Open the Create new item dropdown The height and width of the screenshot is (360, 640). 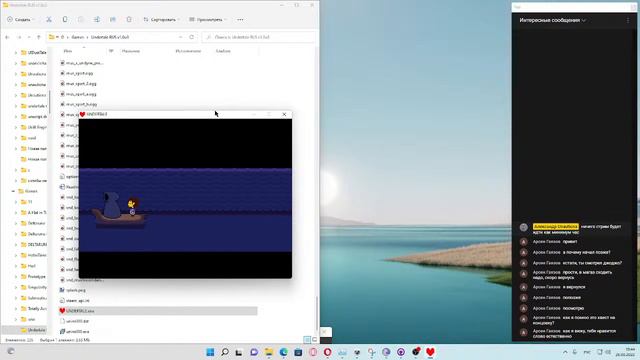click(x=20, y=20)
